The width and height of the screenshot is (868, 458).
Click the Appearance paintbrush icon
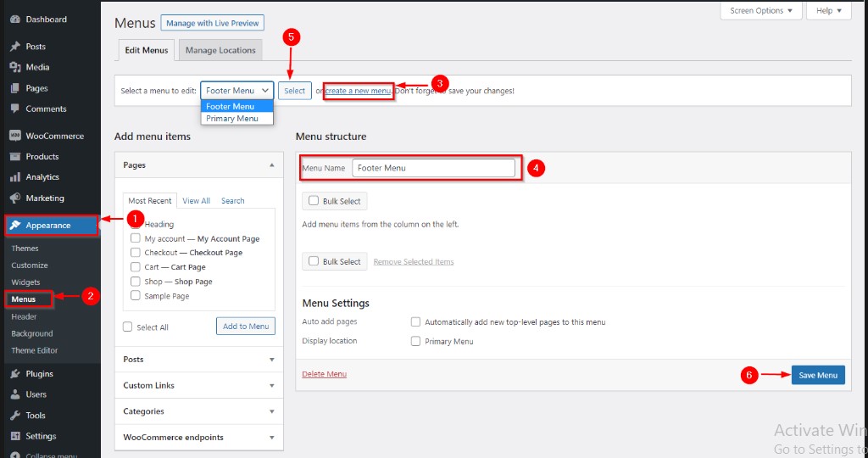point(15,226)
